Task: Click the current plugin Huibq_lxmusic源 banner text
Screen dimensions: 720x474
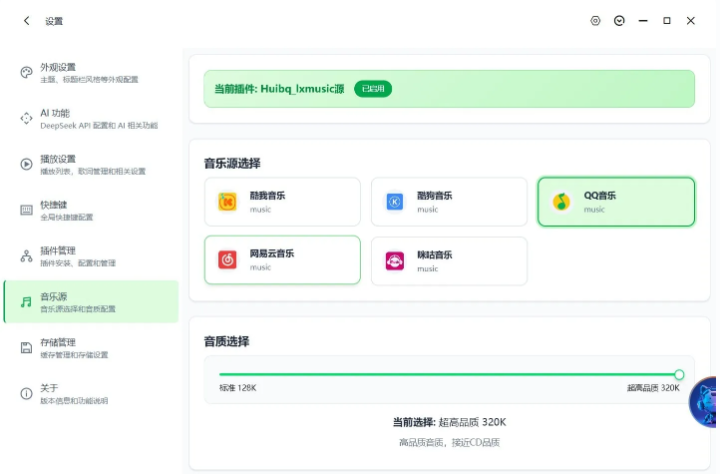Action: tap(279, 89)
